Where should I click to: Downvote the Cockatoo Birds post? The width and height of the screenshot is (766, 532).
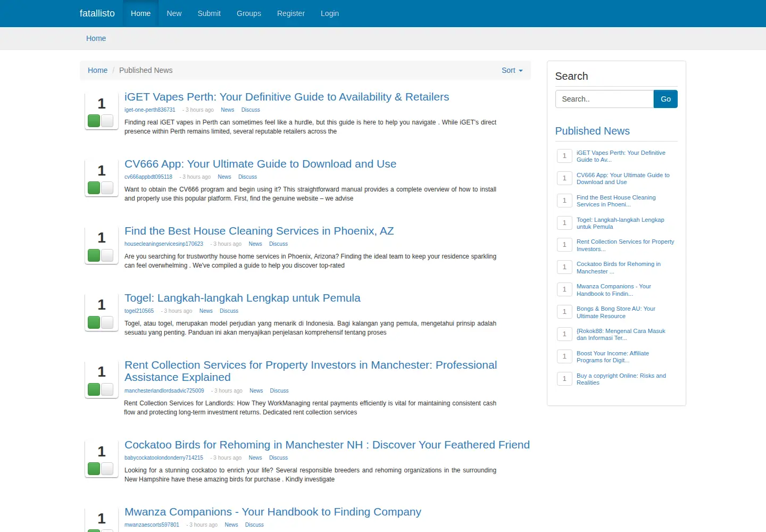click(107, 469)
